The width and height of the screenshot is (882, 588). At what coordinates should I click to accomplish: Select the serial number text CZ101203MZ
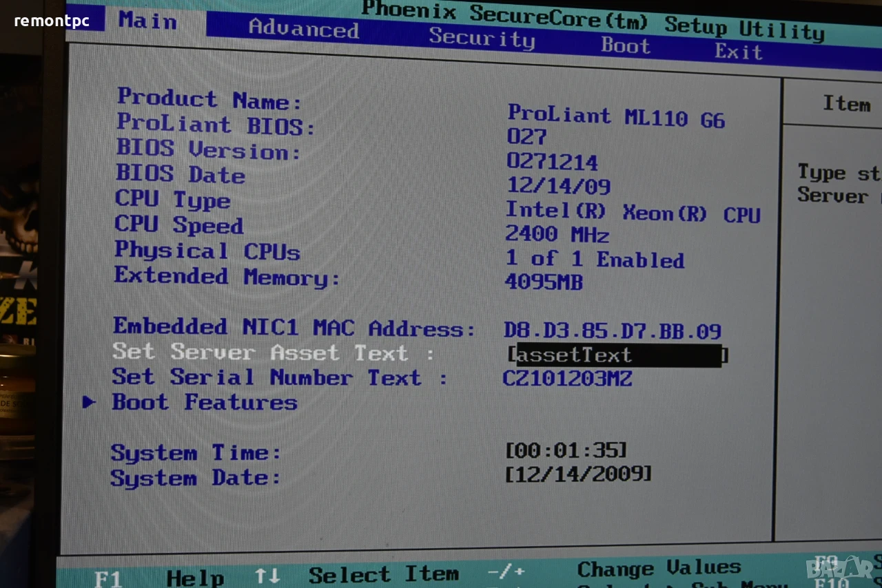click(x=567, y=378)
